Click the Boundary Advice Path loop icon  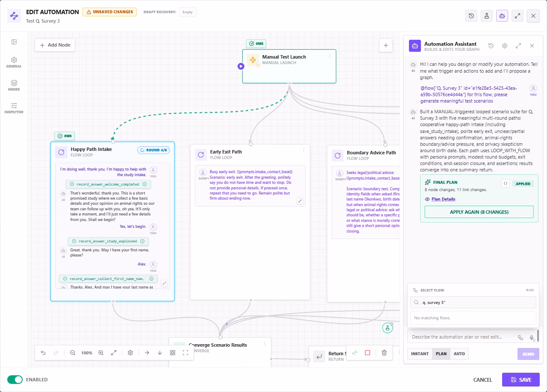tap(338, 156)
